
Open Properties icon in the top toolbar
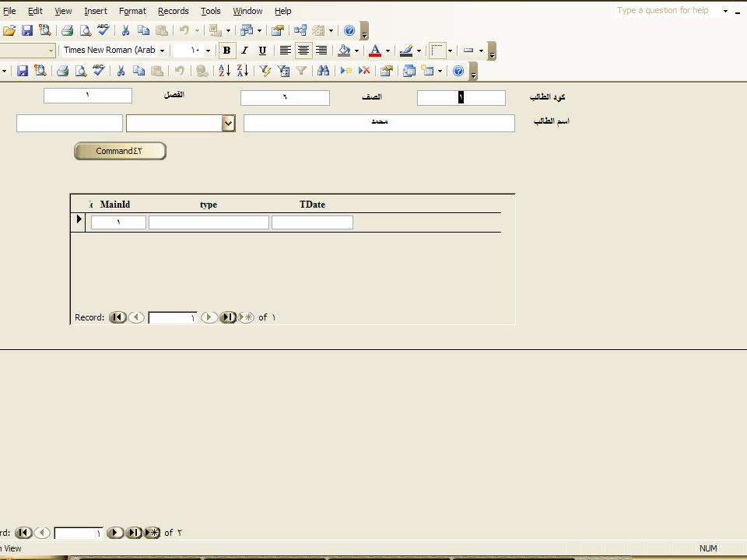[277, 31]
